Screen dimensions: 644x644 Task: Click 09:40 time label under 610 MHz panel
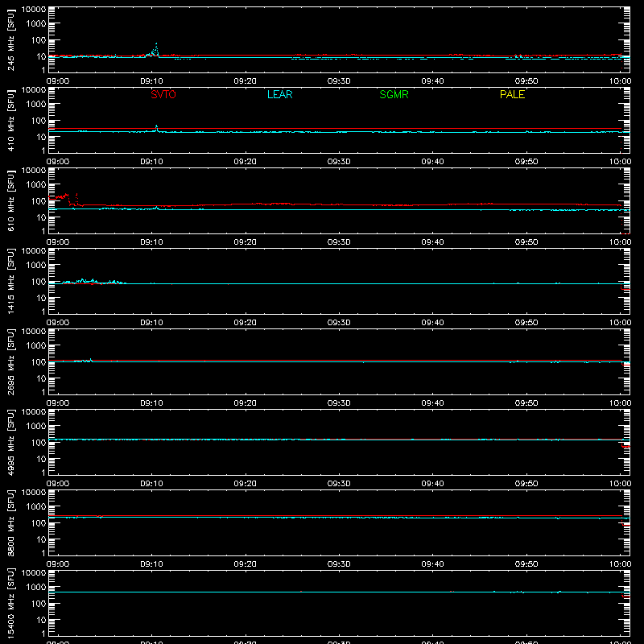click(x=432, y=242)
